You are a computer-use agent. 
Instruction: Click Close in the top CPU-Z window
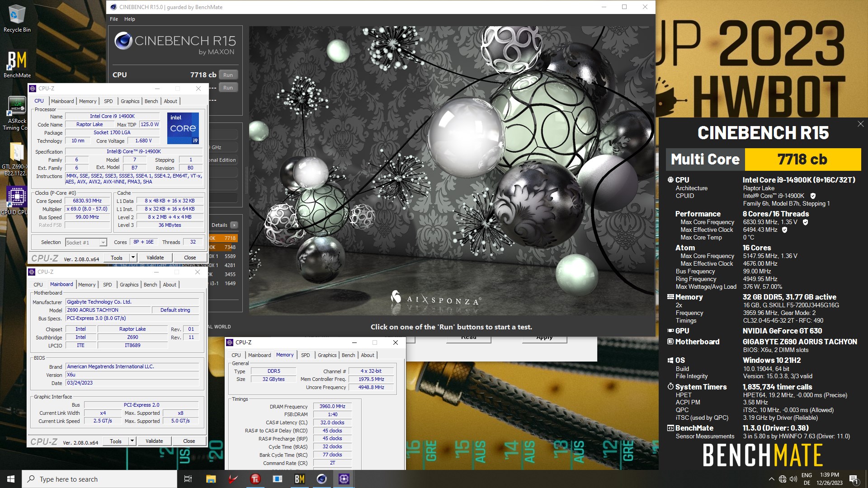[190, 258]
